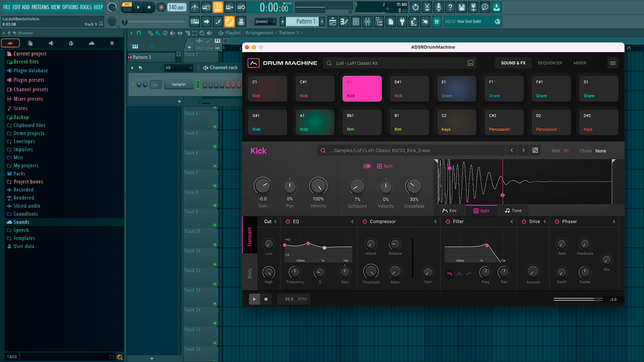
Task: Open the playlist view from the toolbar
Action: [332, 22]
